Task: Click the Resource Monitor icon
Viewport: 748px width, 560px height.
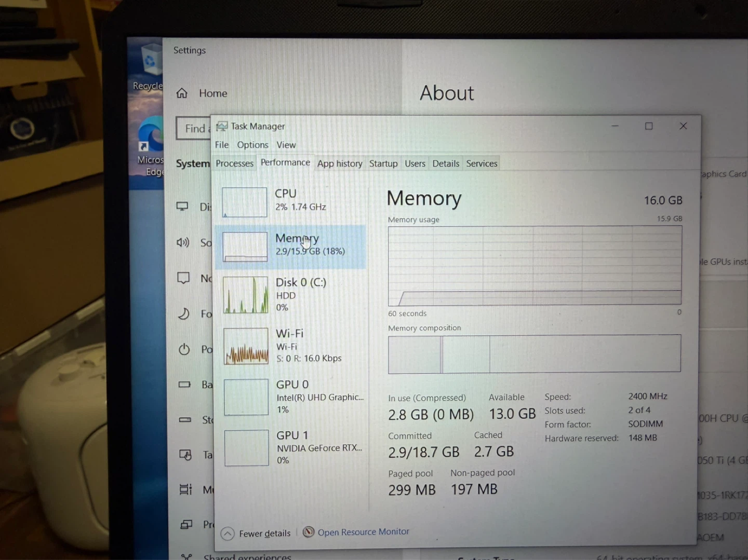Action: [309, 532]
